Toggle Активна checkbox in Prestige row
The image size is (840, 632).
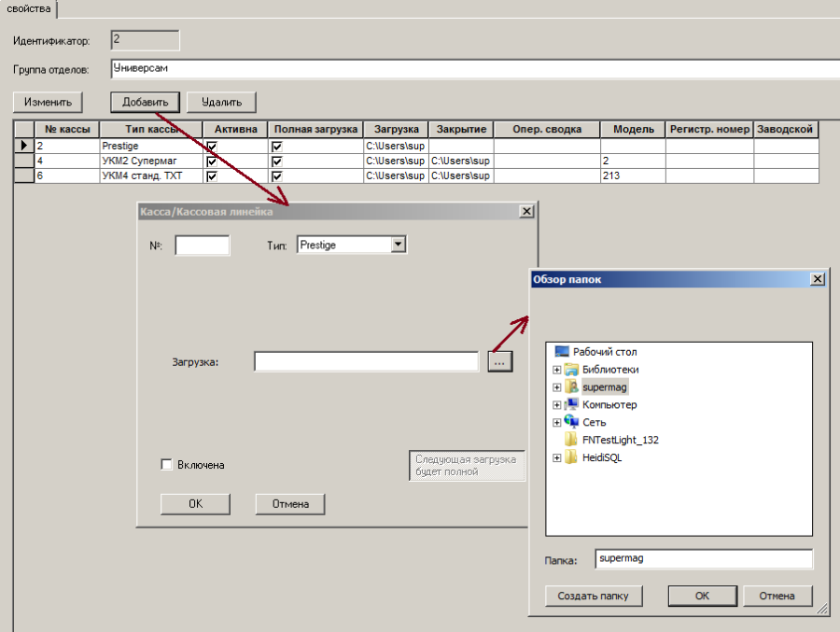212,147
